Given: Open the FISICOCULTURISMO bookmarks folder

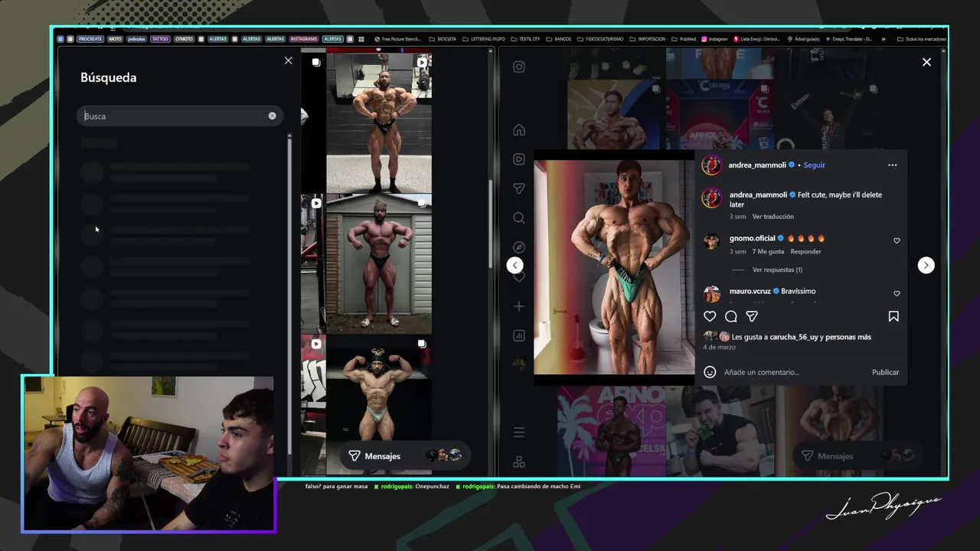Looking at the screenshot, I should point(600,39).
